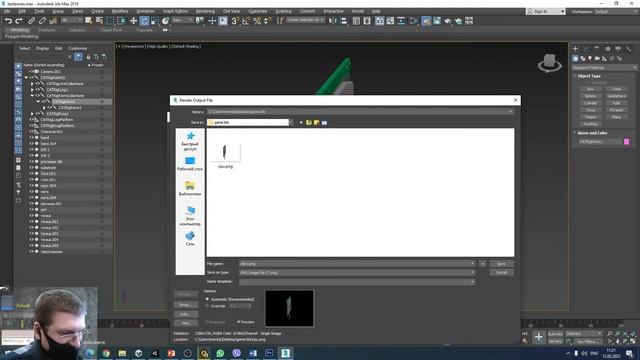
Task: Open the Rendering menu
Action: [x=205, y=11]
